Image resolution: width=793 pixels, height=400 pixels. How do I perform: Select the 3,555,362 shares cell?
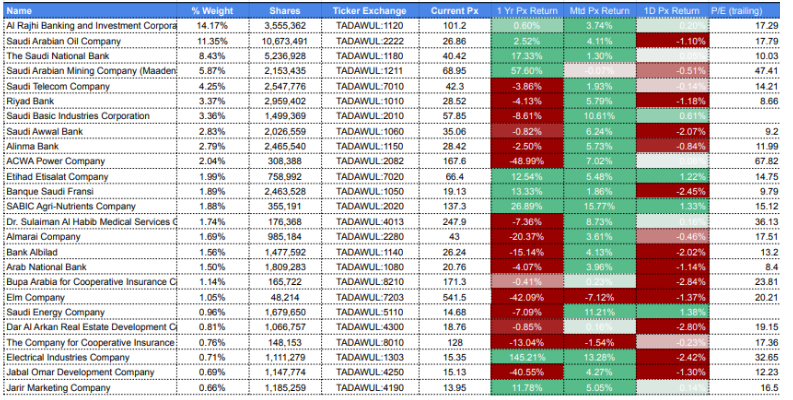(285, 26)
